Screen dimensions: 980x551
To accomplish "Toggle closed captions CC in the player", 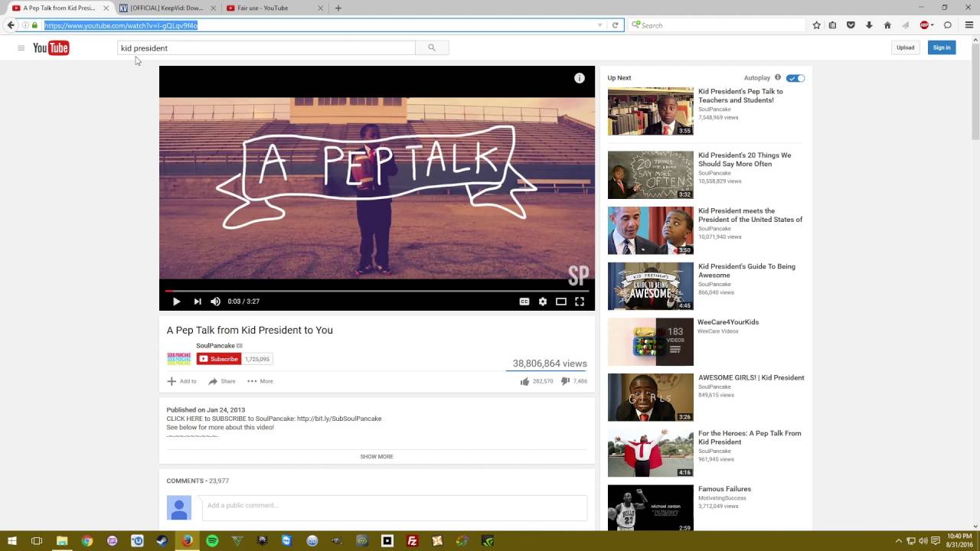I will click(524, 302).
